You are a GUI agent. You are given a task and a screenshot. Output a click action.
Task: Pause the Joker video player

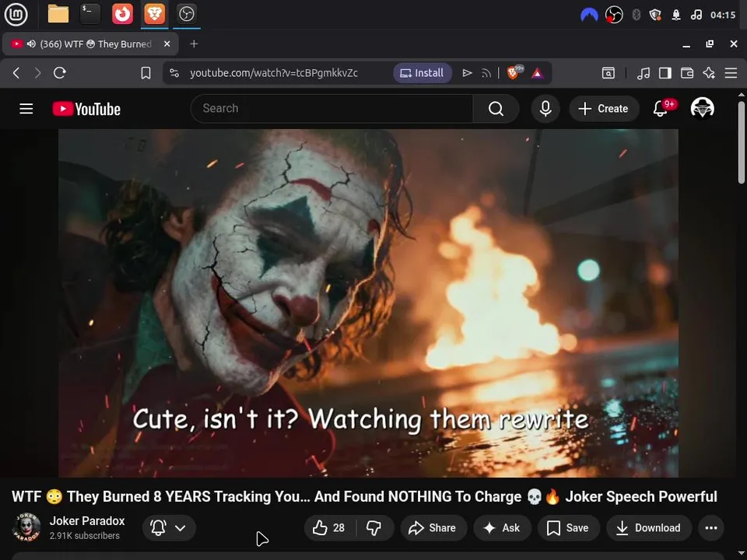click(x=368, y=303)
